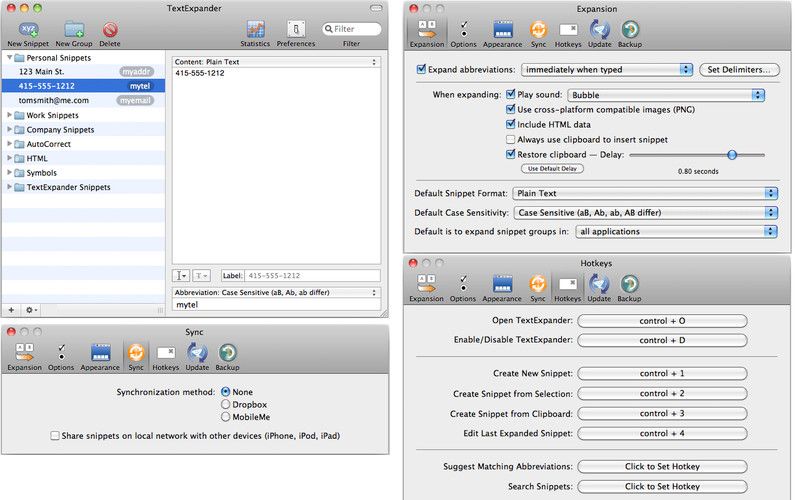Click Update icon in Hotkeys window
The height and width of the screenshot is (500, 800).
599,284
